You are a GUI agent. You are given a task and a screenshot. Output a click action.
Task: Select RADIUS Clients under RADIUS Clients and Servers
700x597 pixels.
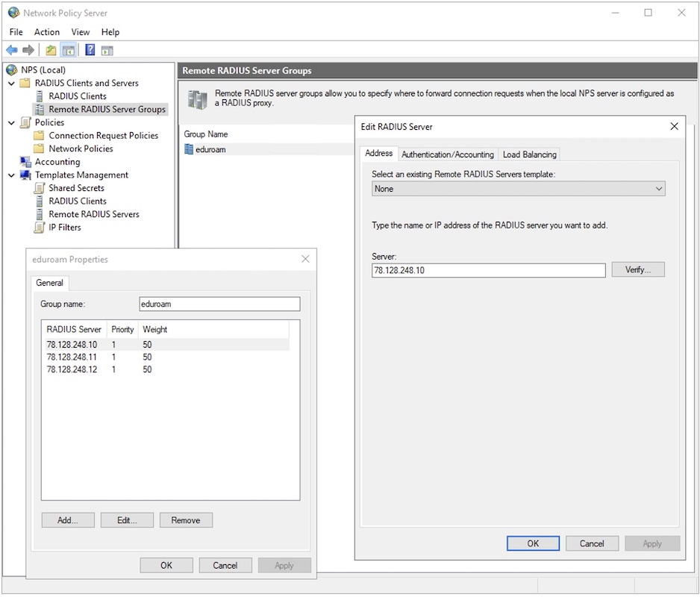point(78,96)
